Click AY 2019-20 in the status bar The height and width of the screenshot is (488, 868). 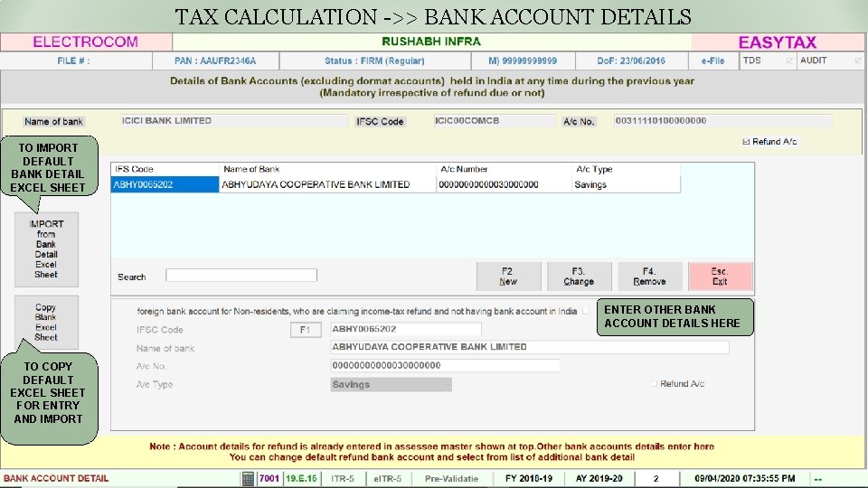tap(599, 479)
